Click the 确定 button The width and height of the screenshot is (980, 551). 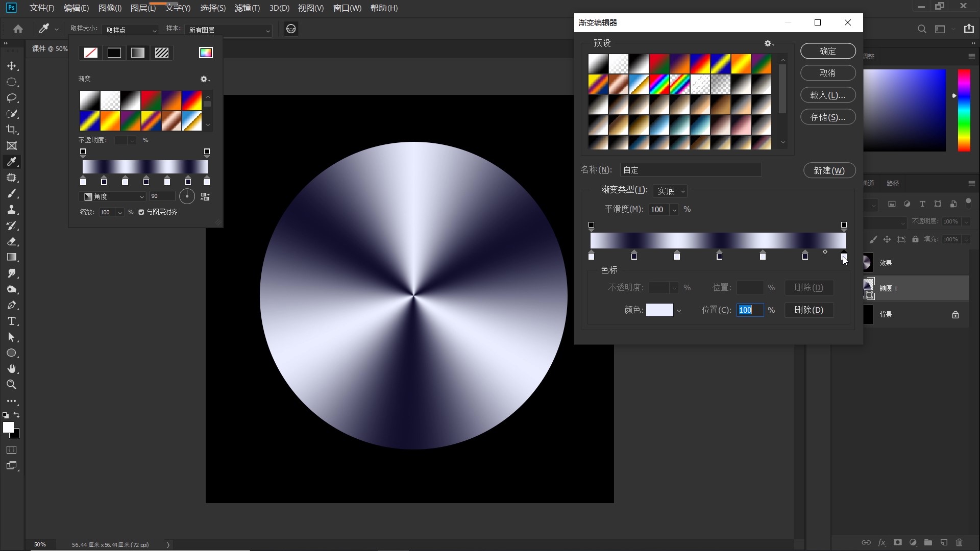click(828, 51)
